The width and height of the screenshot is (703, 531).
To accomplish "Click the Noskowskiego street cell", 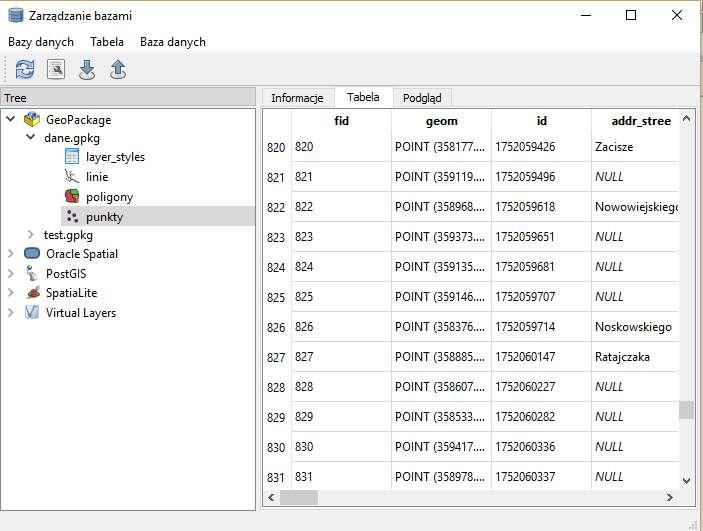I will [x=635, y=327].
